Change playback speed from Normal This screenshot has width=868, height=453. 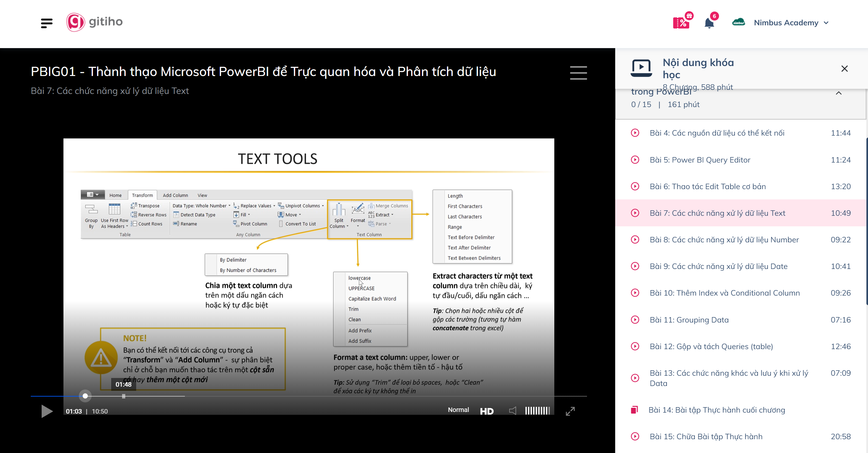point(458,410)
